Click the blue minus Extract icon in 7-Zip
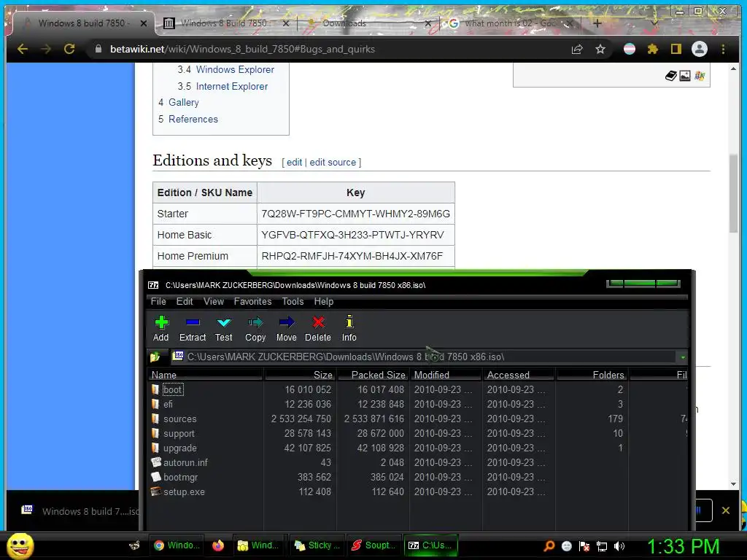 coord(193,322)
